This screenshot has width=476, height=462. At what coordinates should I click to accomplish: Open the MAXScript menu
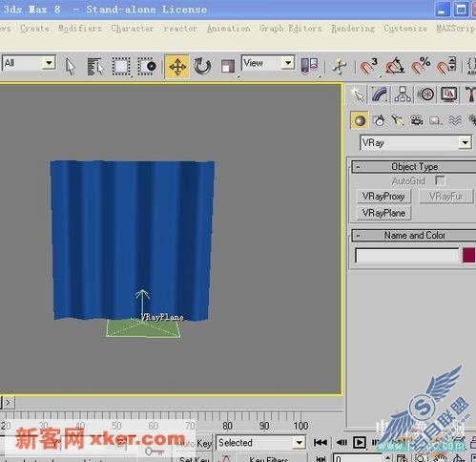click(456, 29)
